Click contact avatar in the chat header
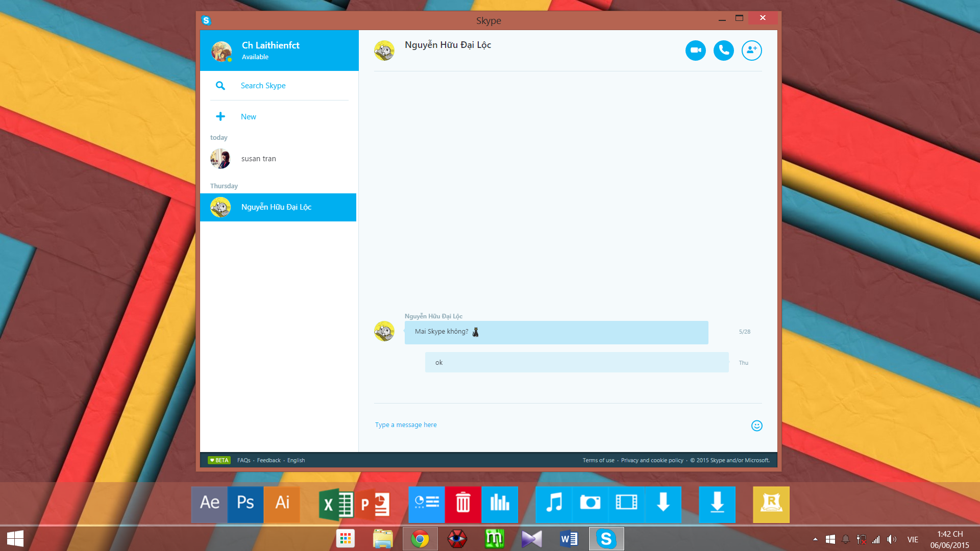980x551 pixels. (x=384, y=51)
